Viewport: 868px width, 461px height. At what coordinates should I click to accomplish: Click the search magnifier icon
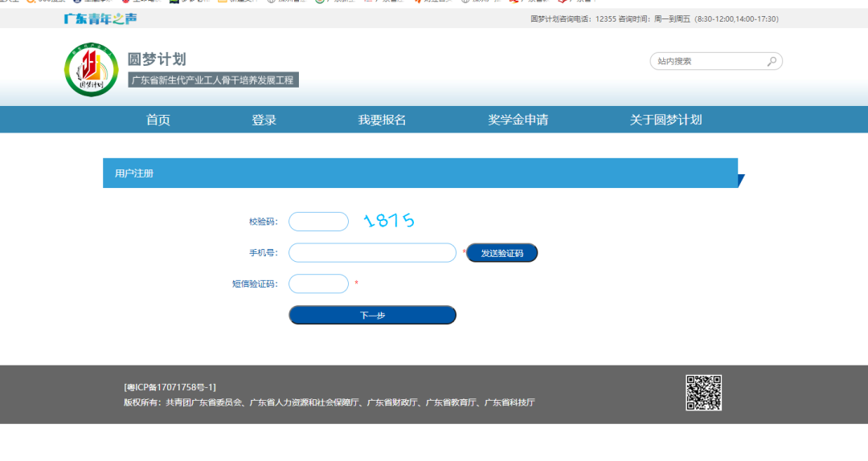pyautogui.click(x=772, y=61)
